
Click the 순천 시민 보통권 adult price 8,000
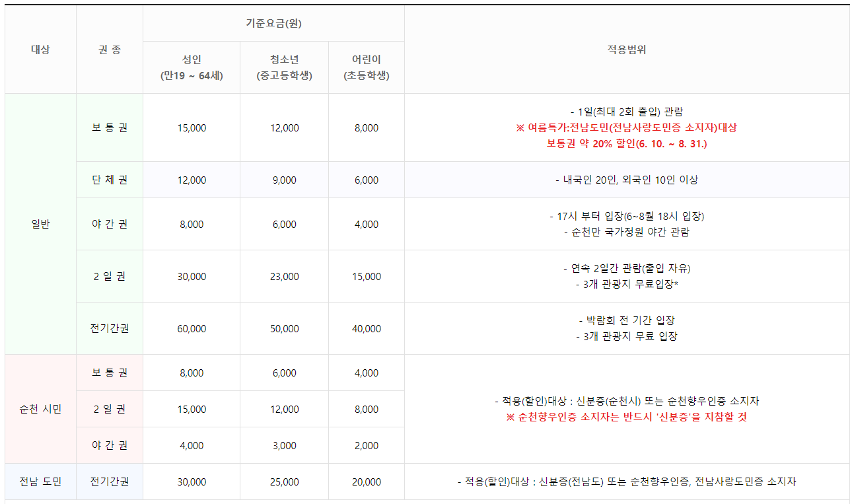coord(192,373)
